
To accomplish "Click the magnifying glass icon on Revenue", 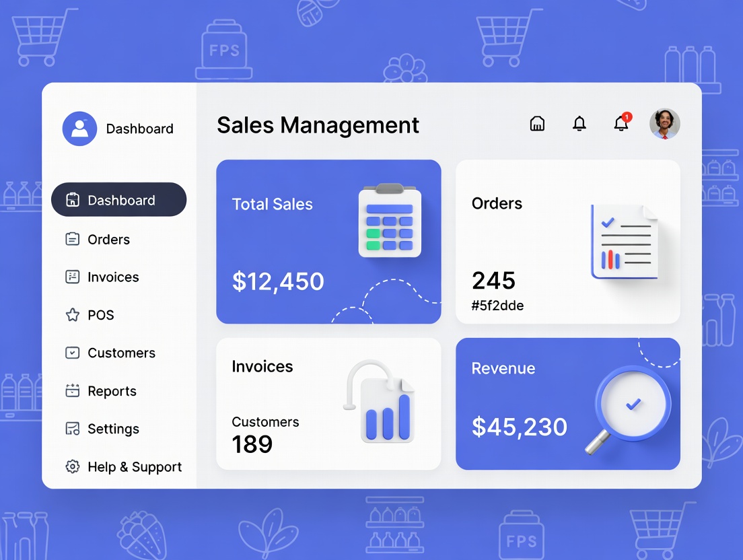I will [629, 407].
